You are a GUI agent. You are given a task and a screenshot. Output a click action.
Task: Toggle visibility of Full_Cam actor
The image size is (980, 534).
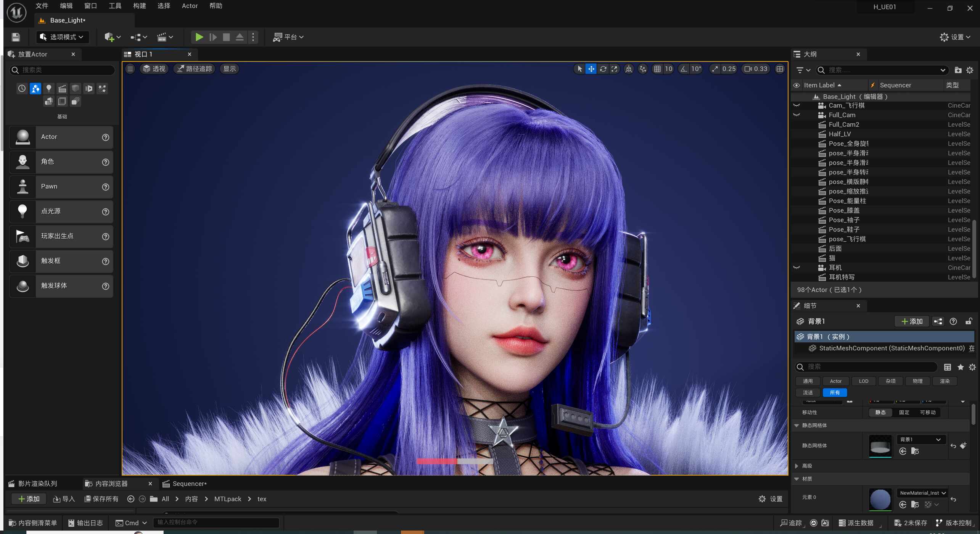tap(797, 115)
